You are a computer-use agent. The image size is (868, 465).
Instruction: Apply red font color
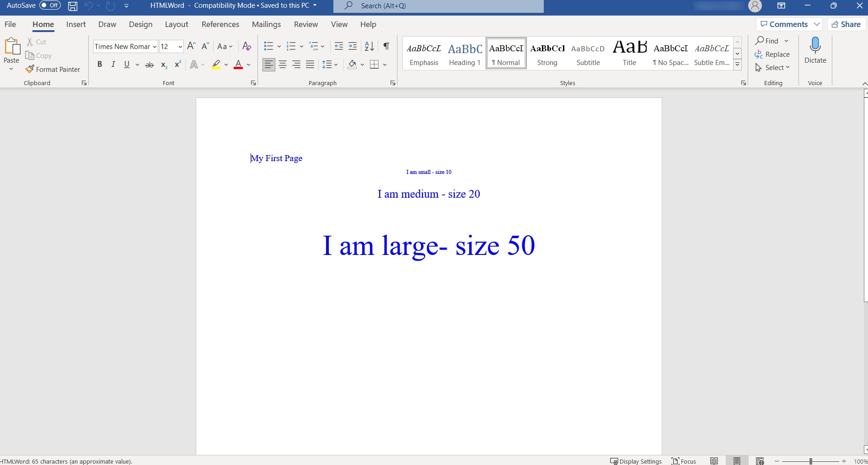[238, 65]
